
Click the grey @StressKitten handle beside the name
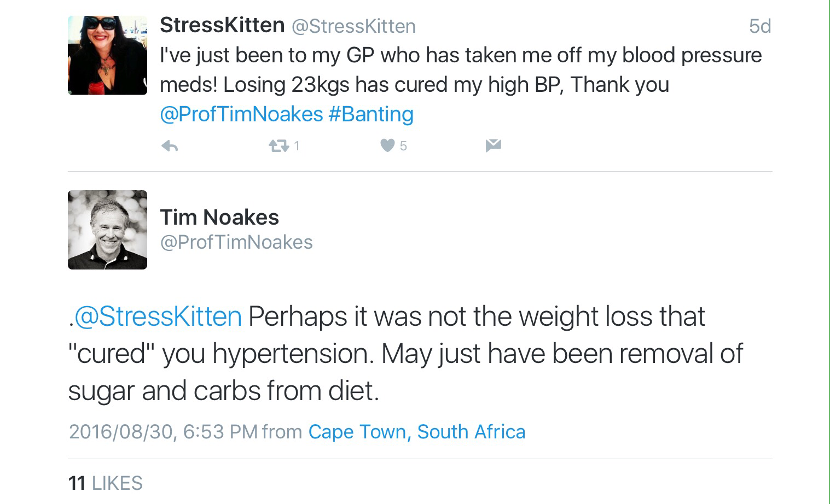click(x=353, y=26)
